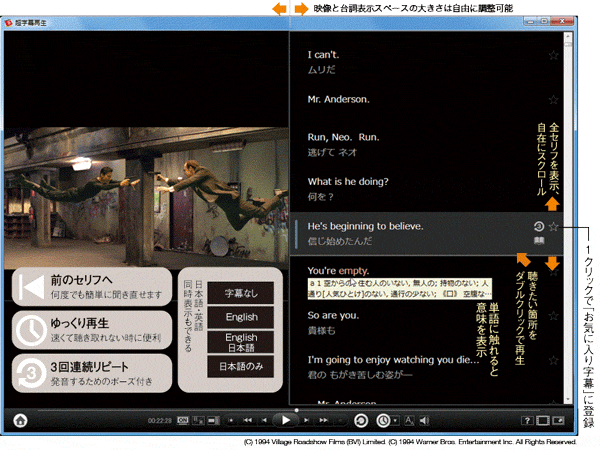
Task: Click the Japanese translation 逃げて ネオ
Action: (x=332, y=152)
